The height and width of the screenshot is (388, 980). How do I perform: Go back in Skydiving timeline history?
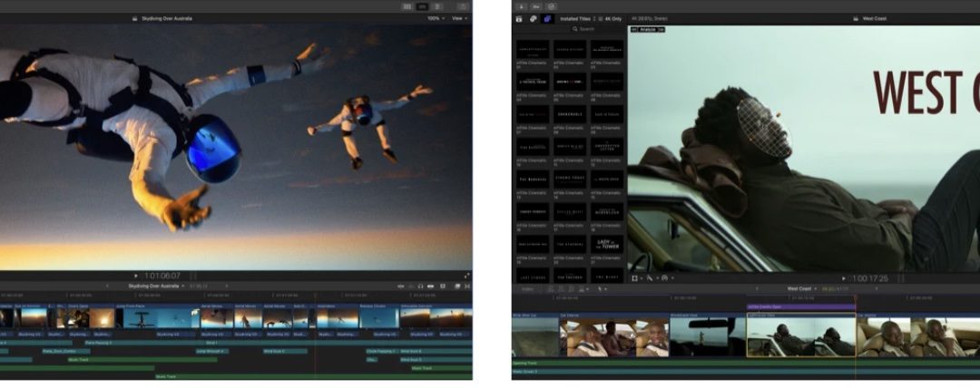pos(107,286)
